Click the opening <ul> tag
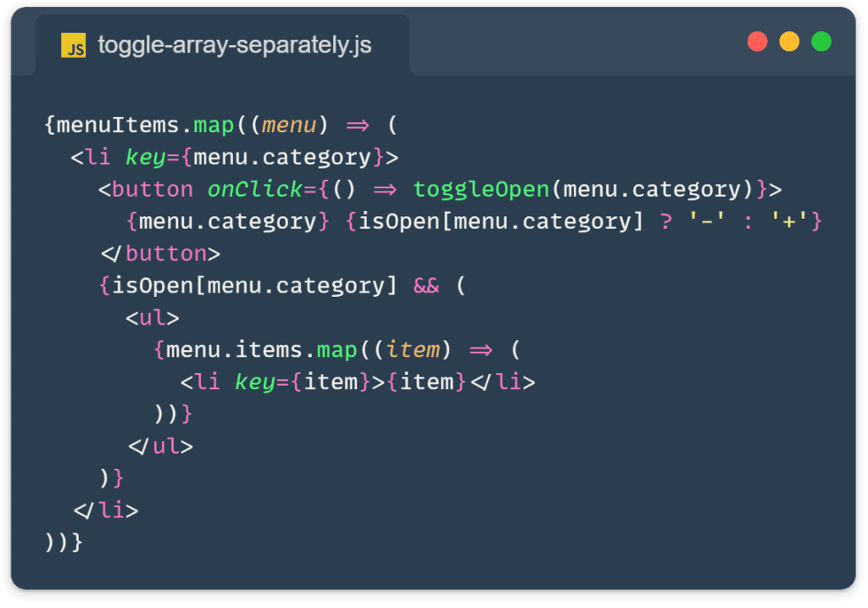Viewport: 868px width, 608px height. pos(153,318)
